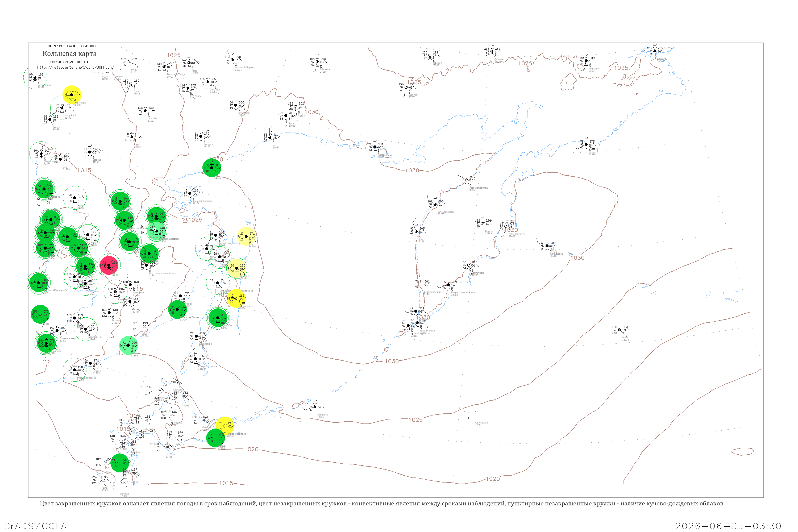Click the yellow station circle at Пограничное
This screenshot has height=532, width=798.
(x=236, y=298)
